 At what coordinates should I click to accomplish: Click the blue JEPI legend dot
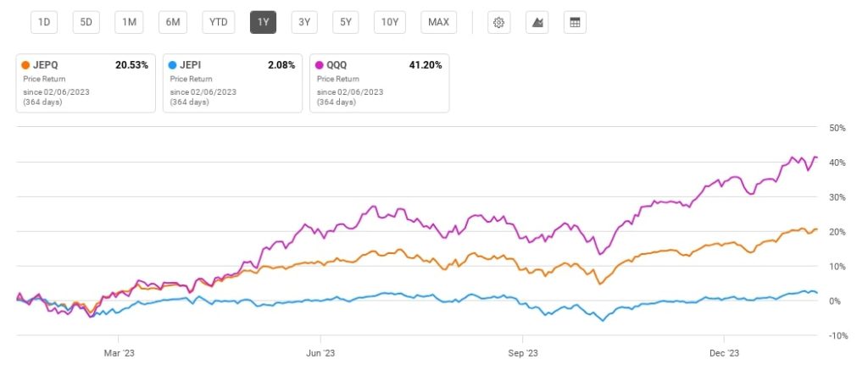coord(173,65)
